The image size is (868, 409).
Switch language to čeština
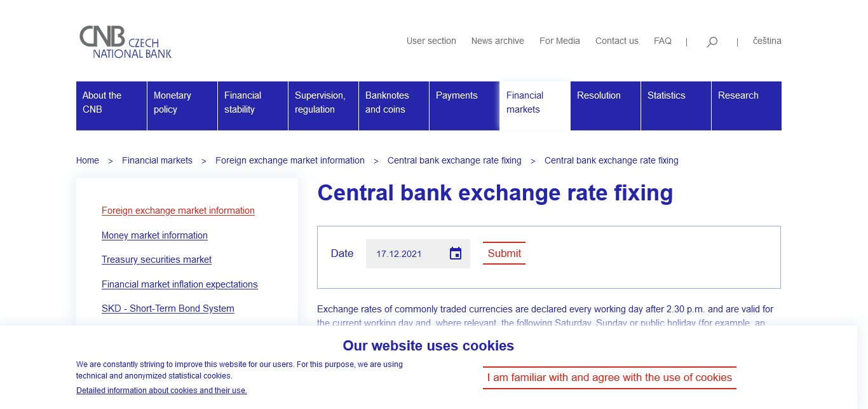(x=767, y=41)
